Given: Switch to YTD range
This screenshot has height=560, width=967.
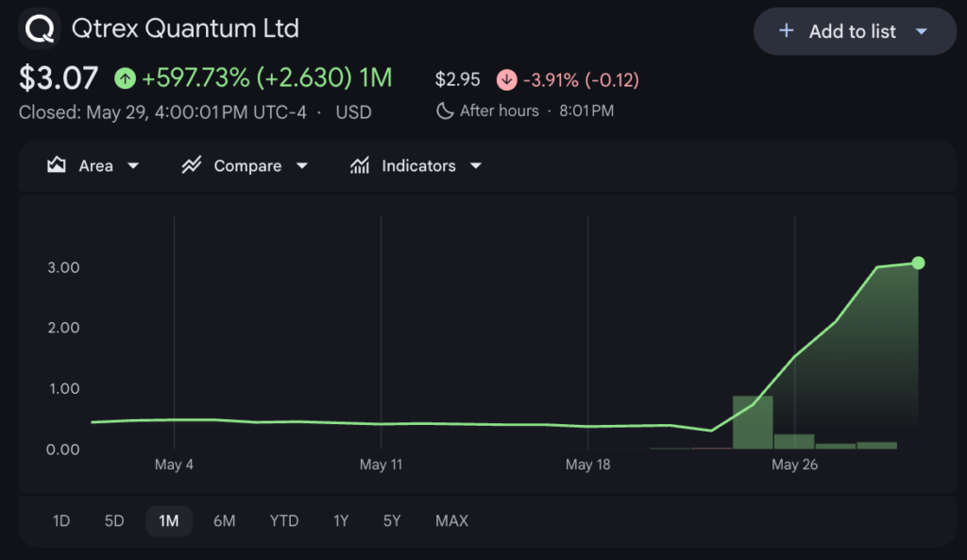Looking at the screenshot, I should point(284,521).
